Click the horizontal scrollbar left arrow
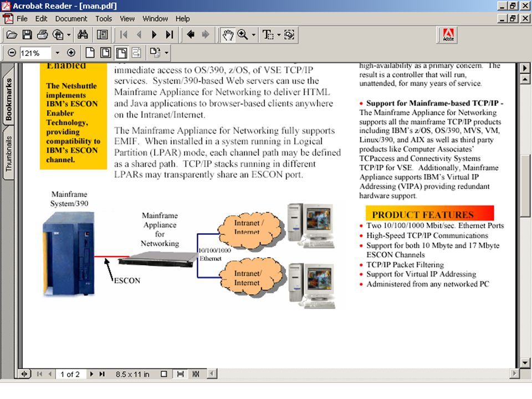The width and height of the screenshot is (532, 399). pos(212,374)
